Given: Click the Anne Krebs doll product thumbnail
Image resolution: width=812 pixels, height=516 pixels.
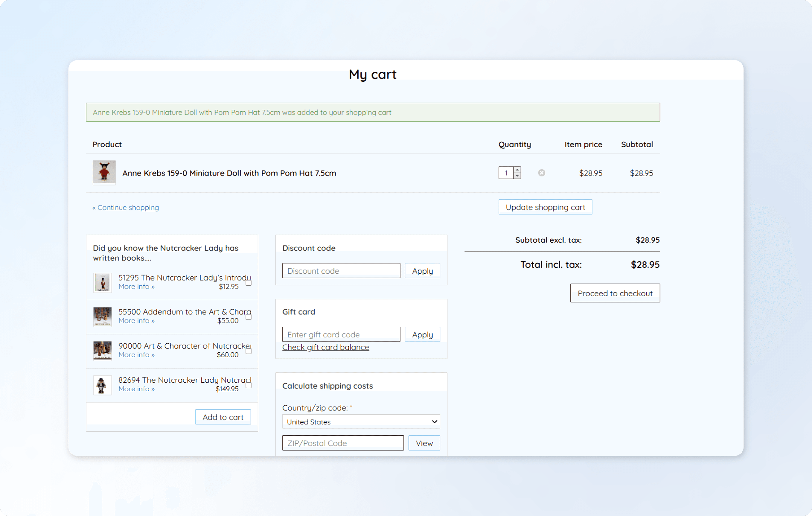Looking at the screenshot, I should pyautogui.click(x=104, y=172).
